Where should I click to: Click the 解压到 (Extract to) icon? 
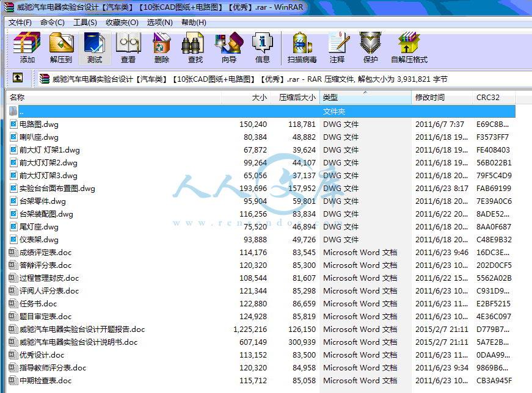(61, 48)
